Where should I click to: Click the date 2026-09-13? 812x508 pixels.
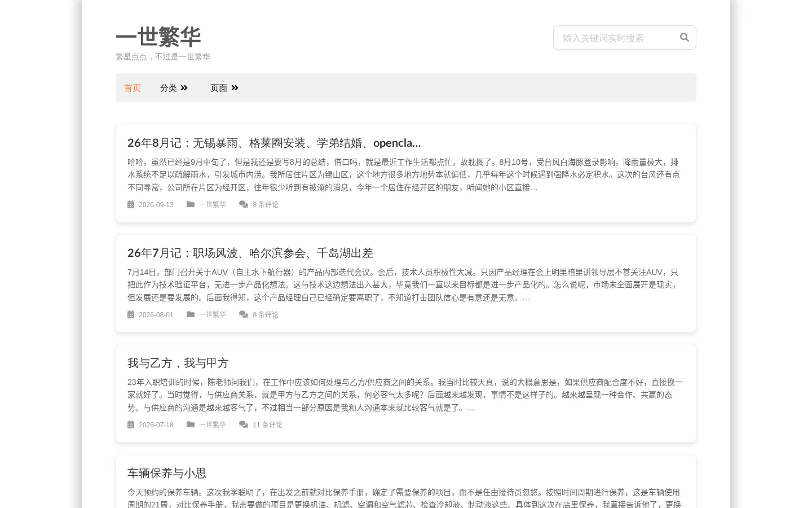(x=156, y=205)
